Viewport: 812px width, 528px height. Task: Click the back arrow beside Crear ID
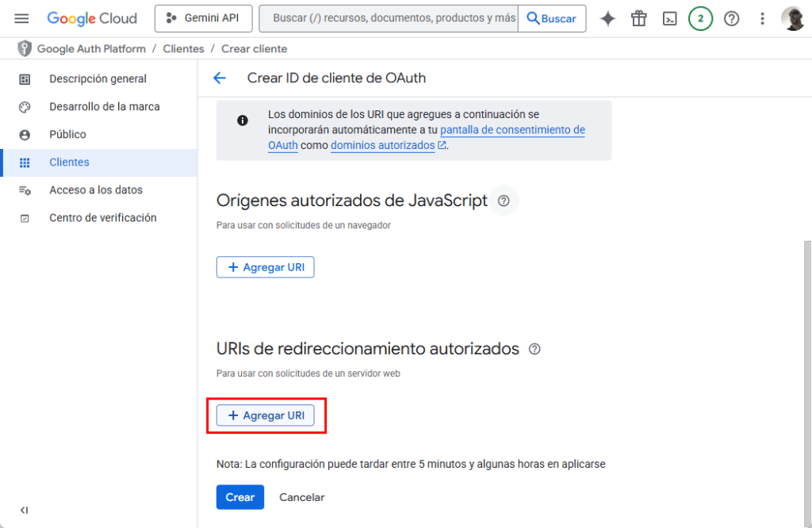pos(220,78)
